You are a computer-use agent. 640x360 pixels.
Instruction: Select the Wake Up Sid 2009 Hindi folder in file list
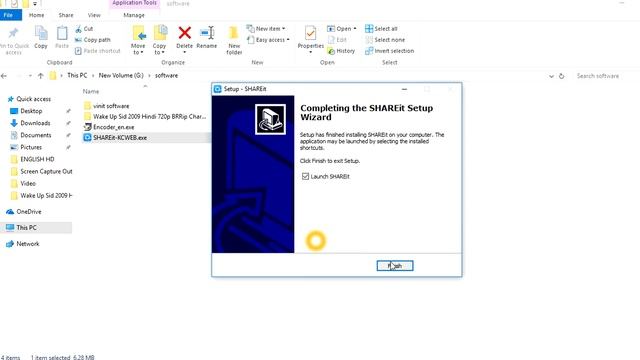click(145, 116)
